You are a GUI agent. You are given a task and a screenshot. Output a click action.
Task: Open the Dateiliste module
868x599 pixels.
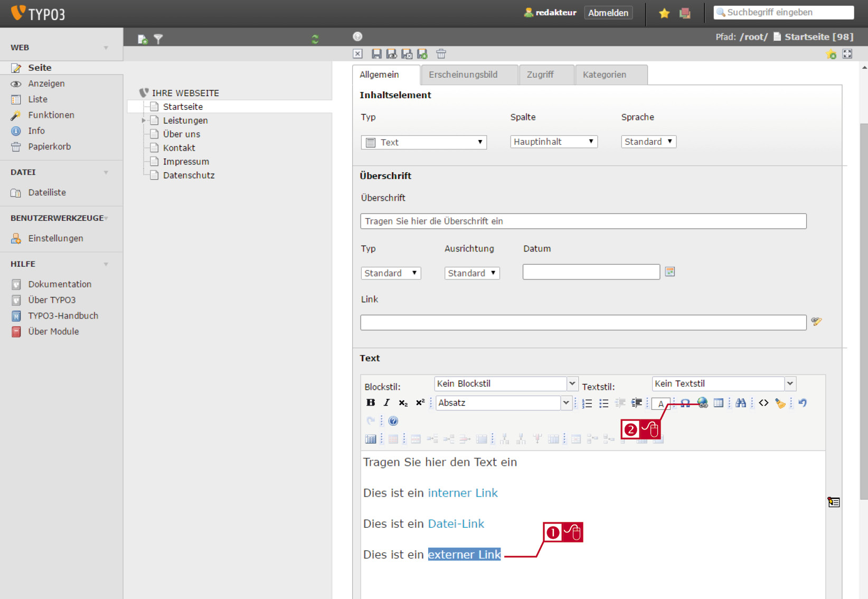[x=47, y=192]
